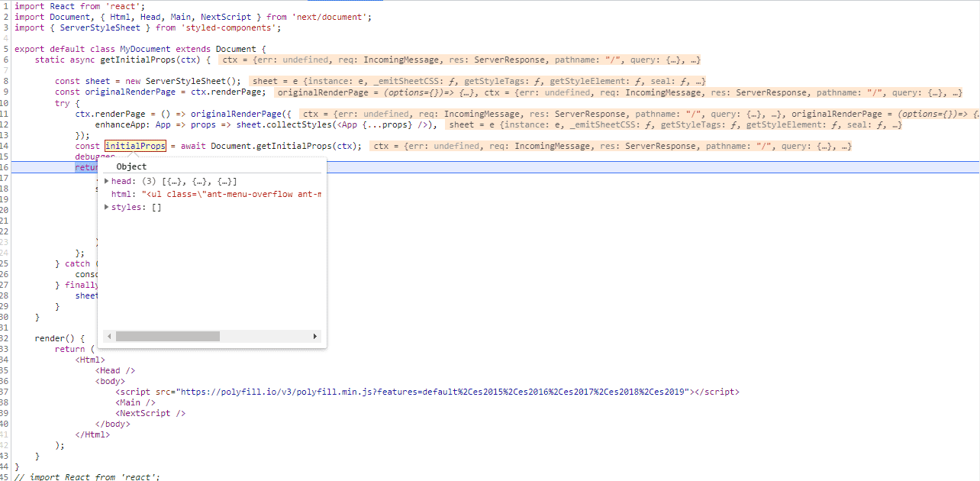
Task: Click the <NextScript /> tag
Action: point(150,413)
